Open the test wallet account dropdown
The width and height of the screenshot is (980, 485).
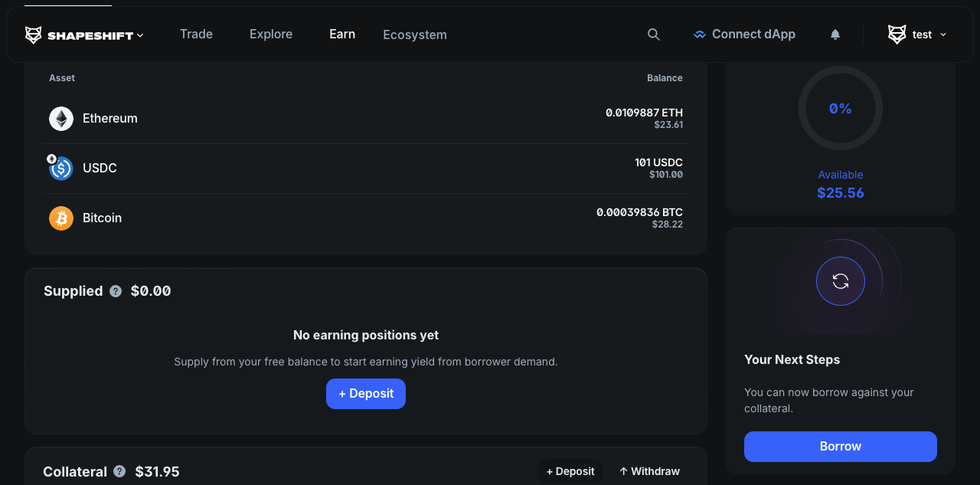point(917,34)
